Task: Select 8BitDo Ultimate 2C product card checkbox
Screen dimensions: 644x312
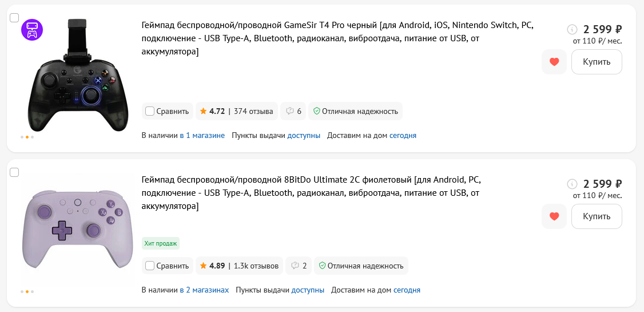Action: point(15,172)
